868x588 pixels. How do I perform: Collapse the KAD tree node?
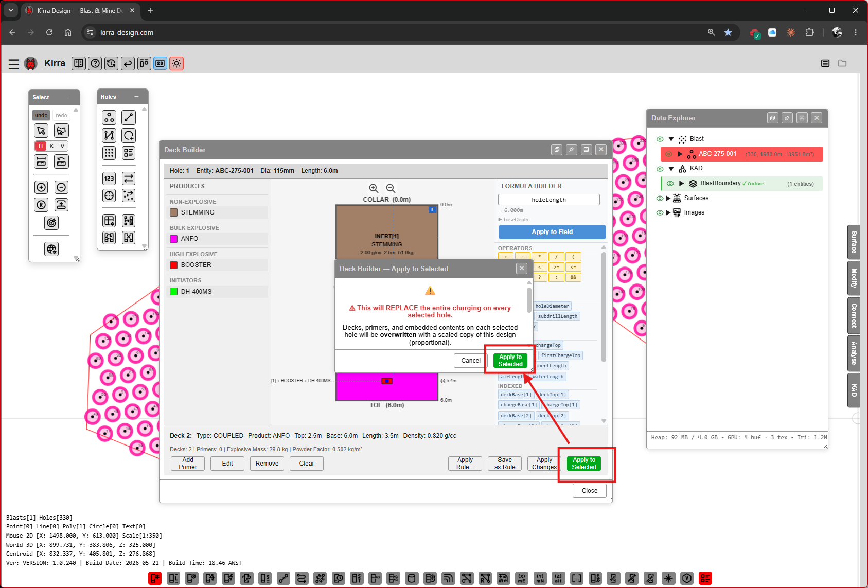coord(671,169)
